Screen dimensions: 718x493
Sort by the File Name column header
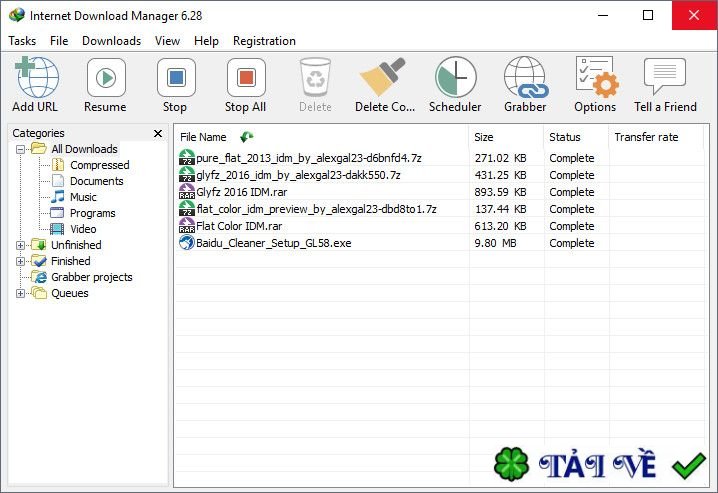click(203, 137)
